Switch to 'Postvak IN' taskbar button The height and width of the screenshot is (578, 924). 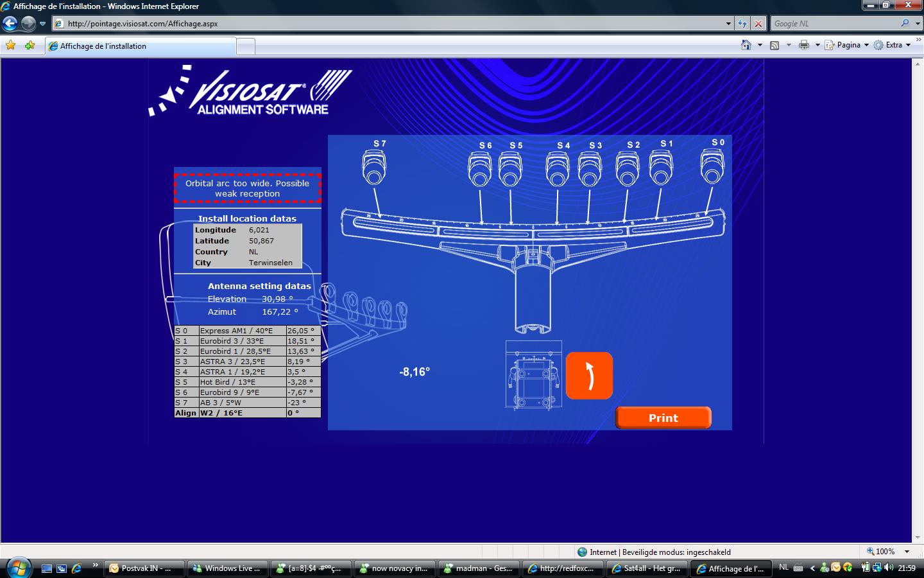click(144, 568)
